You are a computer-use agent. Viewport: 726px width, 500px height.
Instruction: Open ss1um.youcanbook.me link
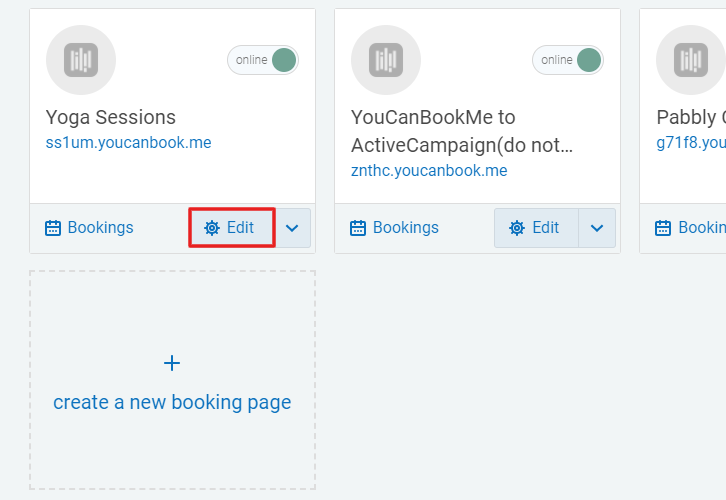click(128, 143)
